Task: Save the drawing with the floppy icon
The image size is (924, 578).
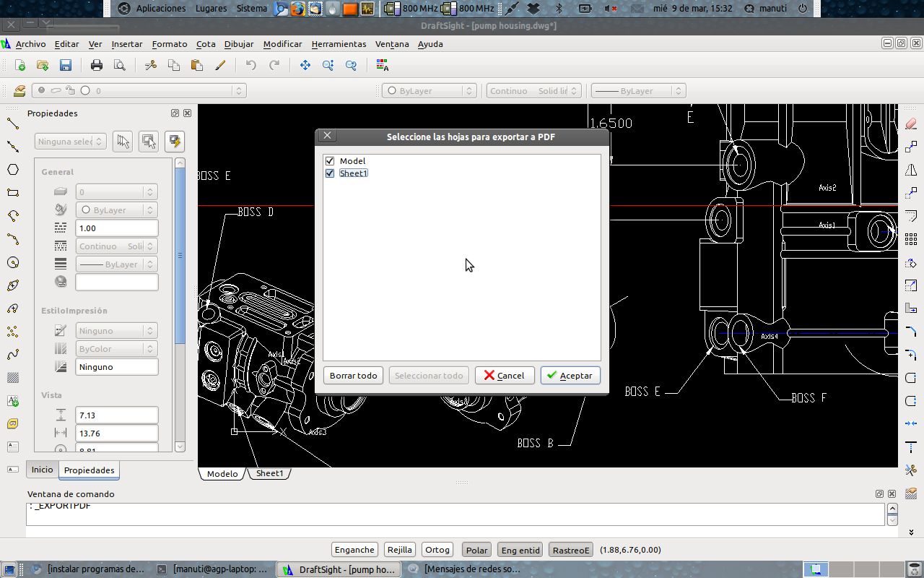Action: [x=65, y=65]
